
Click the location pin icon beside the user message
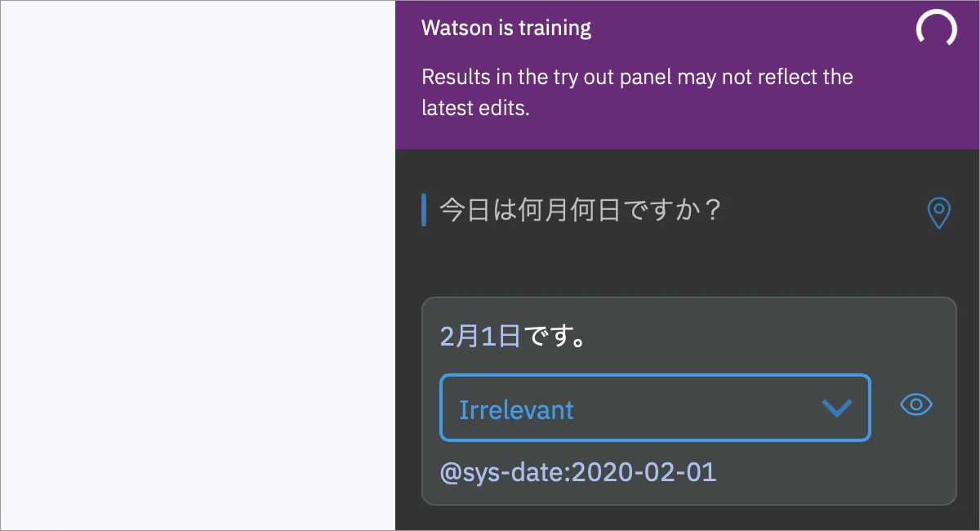pos(939,212)
